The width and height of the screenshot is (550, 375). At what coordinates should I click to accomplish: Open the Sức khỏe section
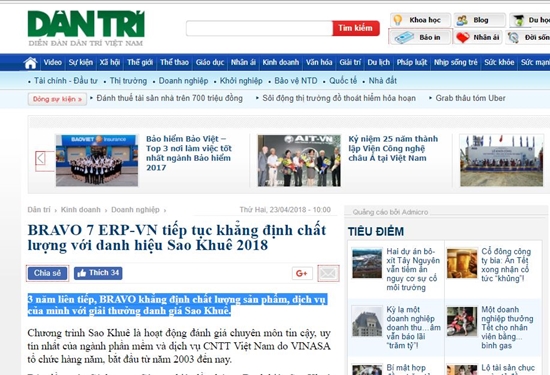[x=499, y=62]
